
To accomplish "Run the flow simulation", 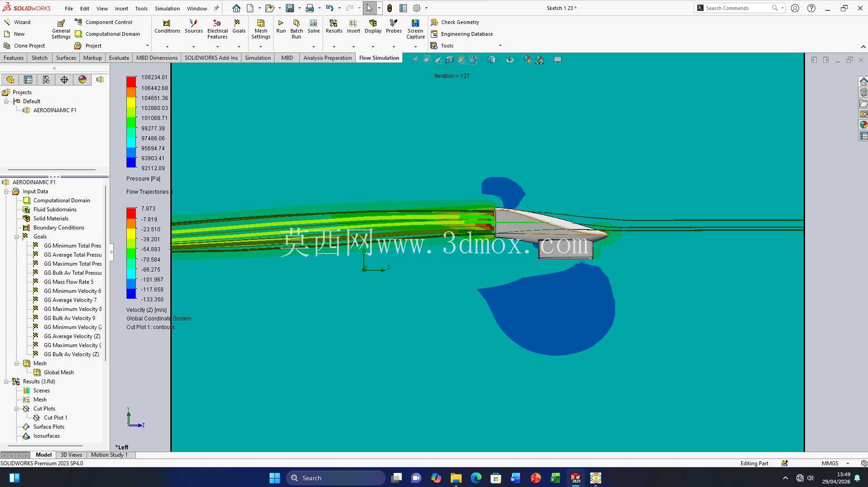I will tap(281, 26).
